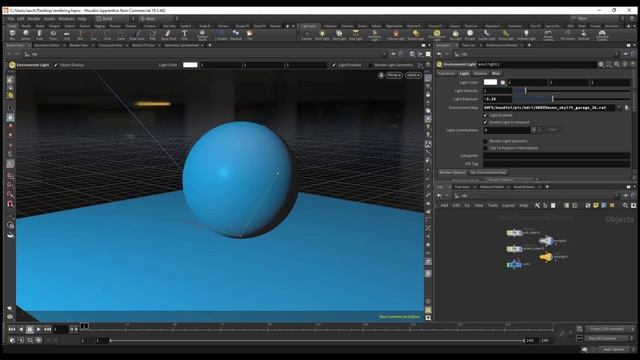The image size is (640, 360).
Task: Click the parameter pane Light Color swatch
Action: (x=490, y=82)
